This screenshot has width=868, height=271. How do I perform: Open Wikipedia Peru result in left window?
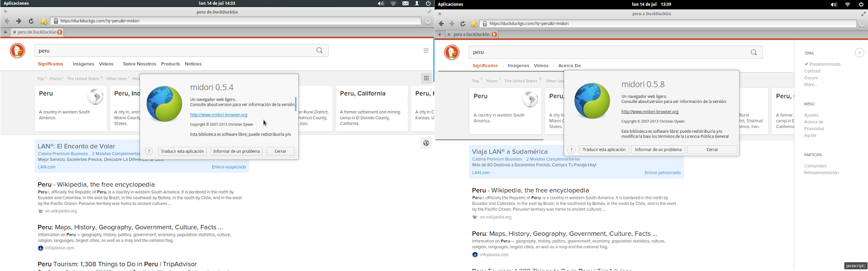coord(96,184)
